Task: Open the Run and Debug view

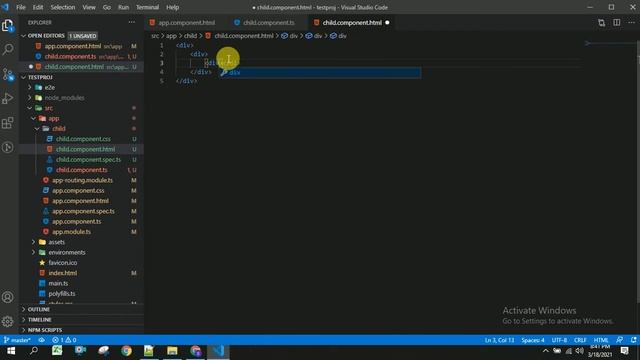Action: (x=8, y=98)
